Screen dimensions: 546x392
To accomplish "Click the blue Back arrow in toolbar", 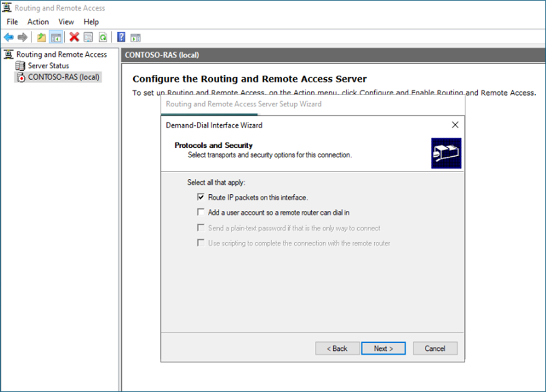I will click(x=8, y=37).
